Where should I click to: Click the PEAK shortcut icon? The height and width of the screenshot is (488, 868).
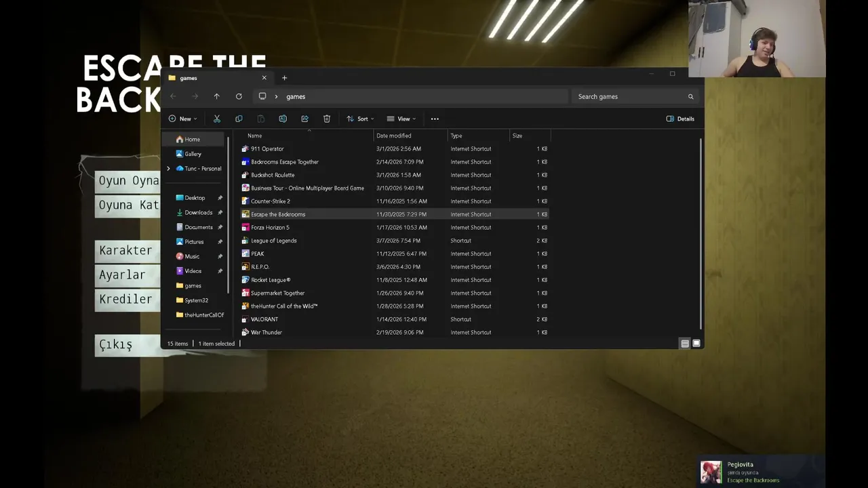pos(245,253)
